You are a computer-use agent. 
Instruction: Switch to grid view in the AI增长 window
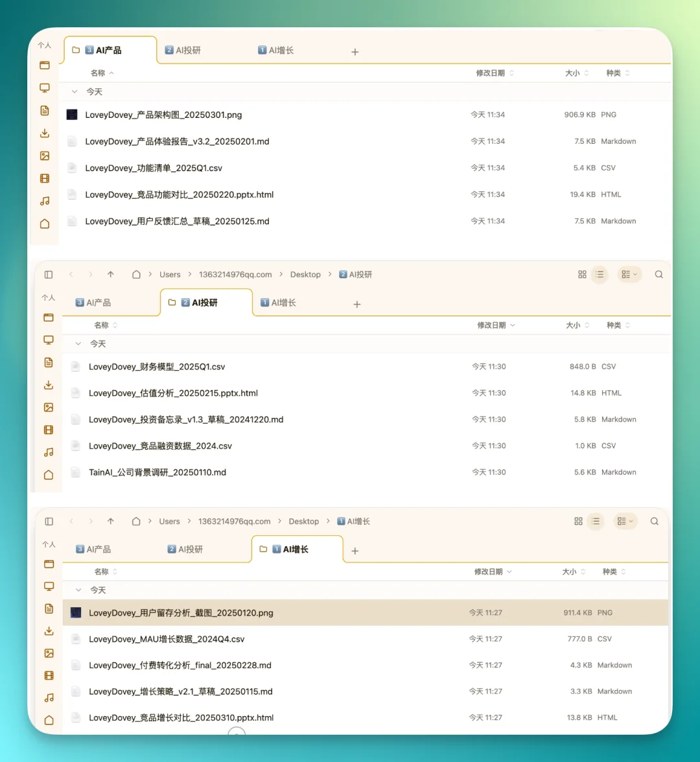coord(578,521)
